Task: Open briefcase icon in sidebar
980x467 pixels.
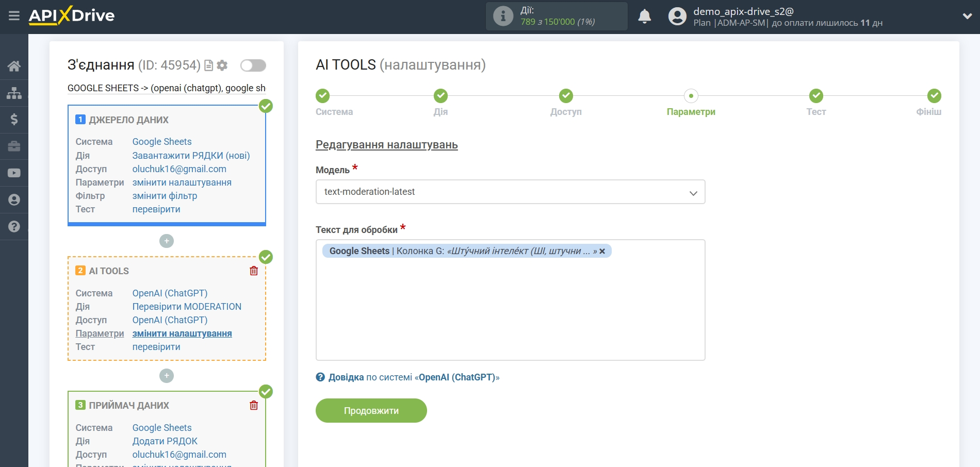Action: click(x=14, y=146)
